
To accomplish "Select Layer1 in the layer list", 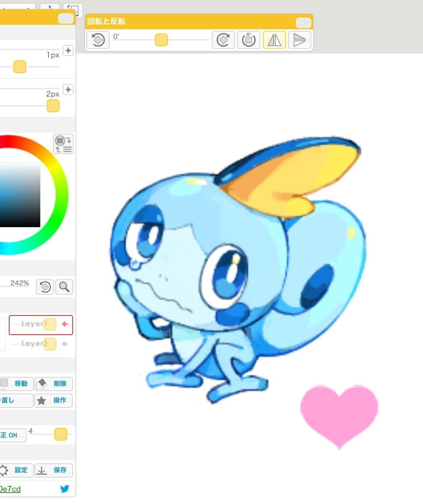I will [41, 325].
